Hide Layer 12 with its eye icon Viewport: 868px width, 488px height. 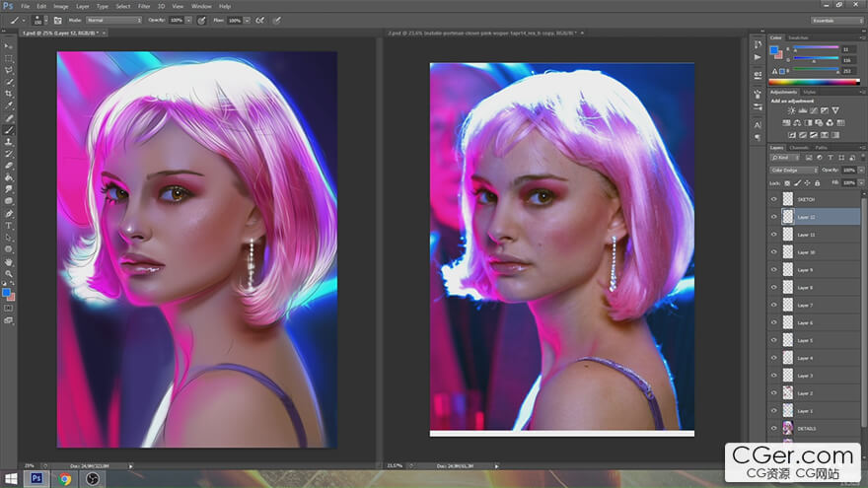click(774, 217)
